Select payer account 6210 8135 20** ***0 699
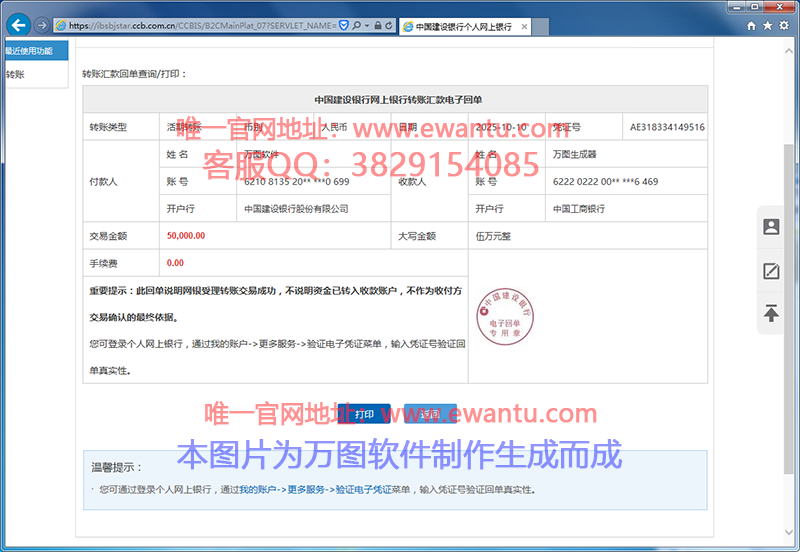 click(x=296, y=182)
